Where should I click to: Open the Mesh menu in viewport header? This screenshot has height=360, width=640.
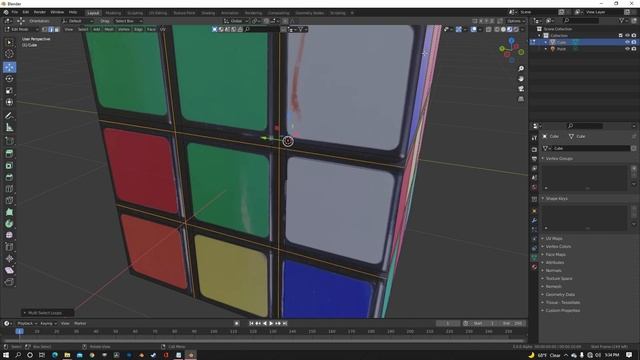tap(109, 29)
